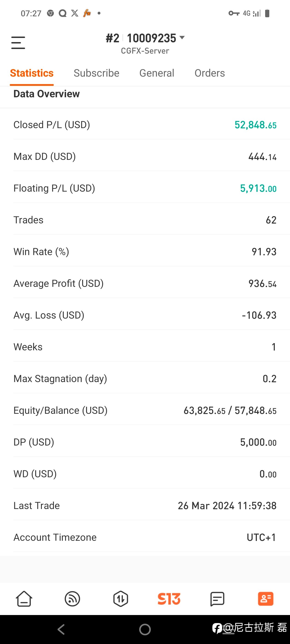Expand the account 10009235 dropdown arrow
The height and width of the screenshot is (644, 290).
coord(182,38)
